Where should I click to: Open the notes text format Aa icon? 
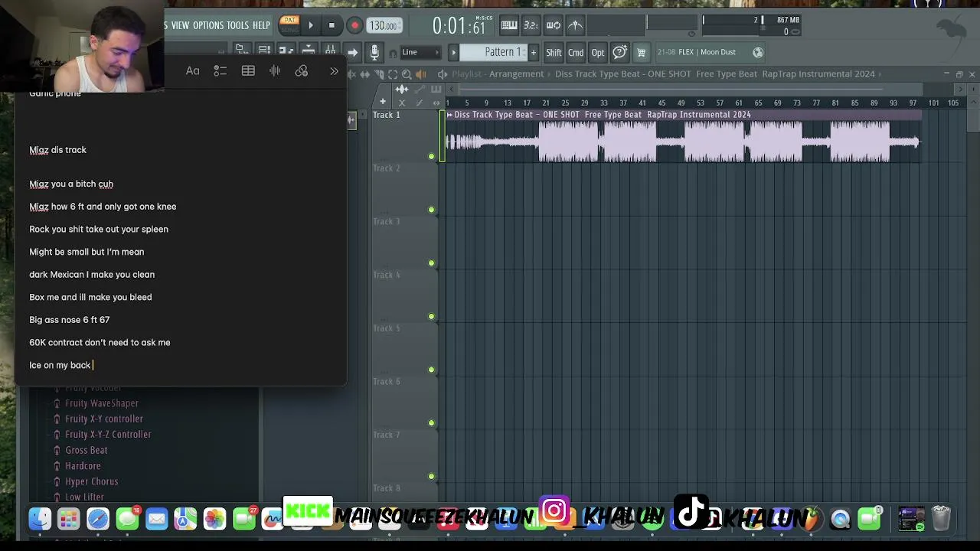[193, 71]
